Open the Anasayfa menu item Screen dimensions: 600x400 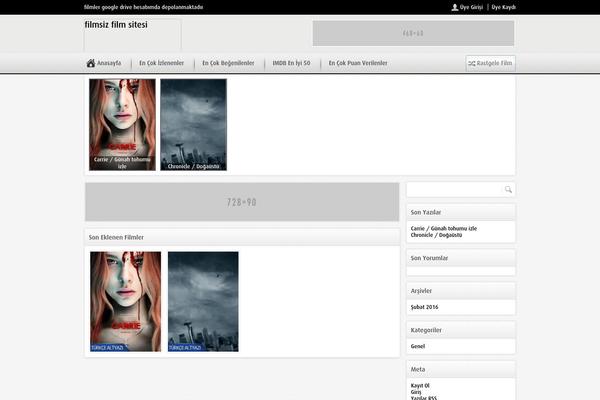(x=109, y=63)
